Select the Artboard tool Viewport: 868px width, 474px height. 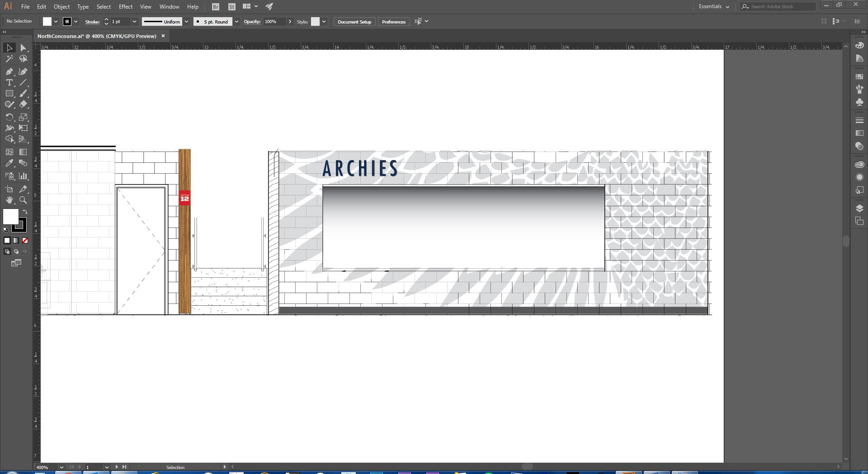pos(9,189)
